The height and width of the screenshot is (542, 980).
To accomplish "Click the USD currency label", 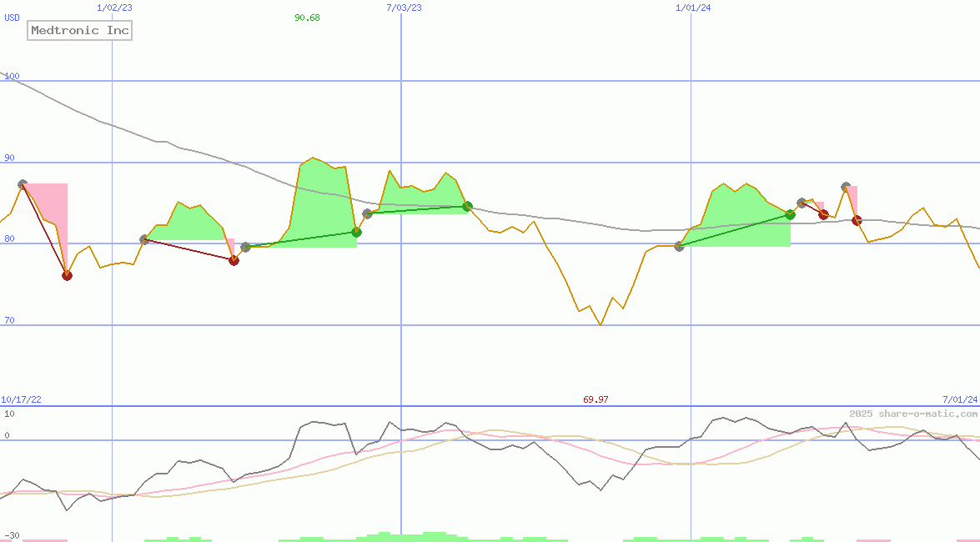I will tap(13, 18).
